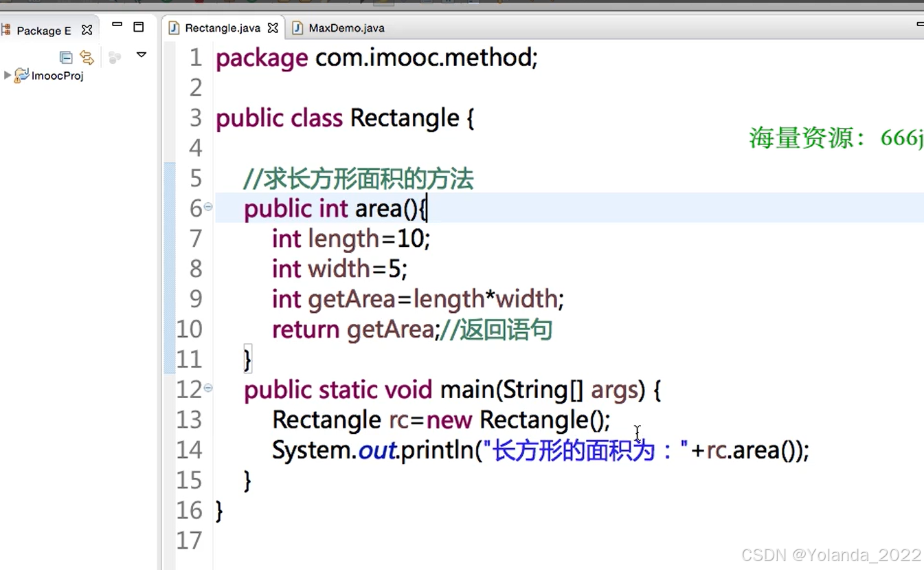Place cursor in 'package com.imooc.method;' line

click(376, 58)
